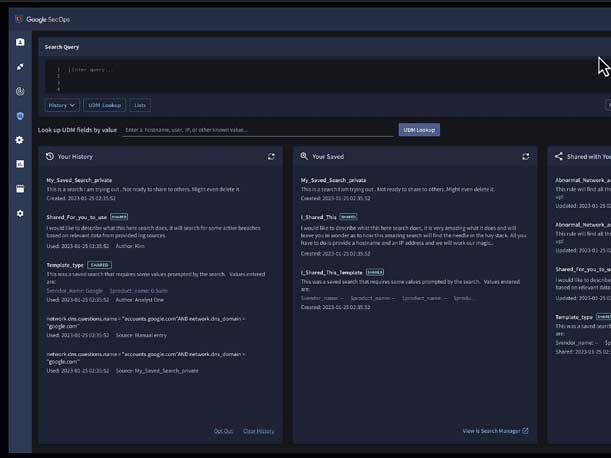
Task: Refresh the Your Saved panel
Action: pyautogui.click(x=526, y=156)
